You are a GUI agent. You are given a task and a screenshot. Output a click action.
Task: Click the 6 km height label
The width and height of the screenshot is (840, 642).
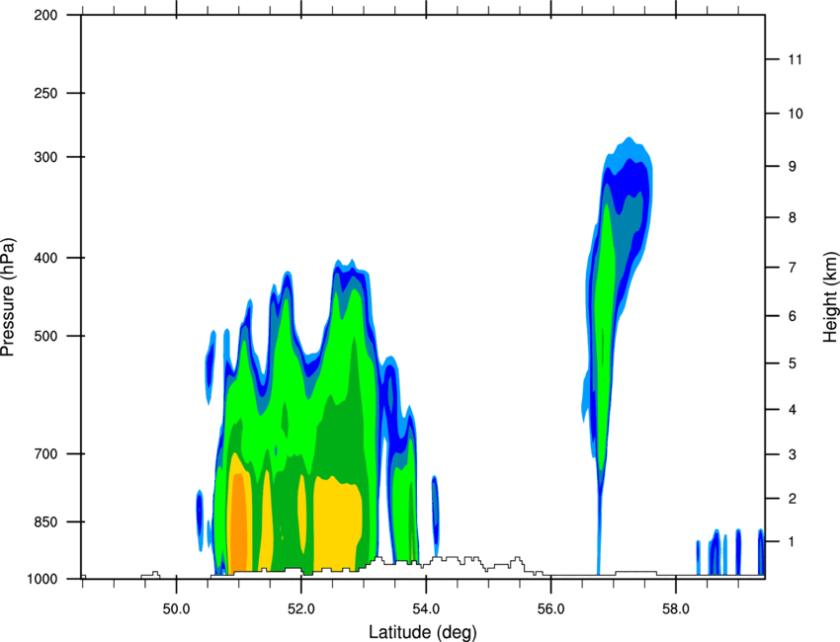[x=793, y=316]
